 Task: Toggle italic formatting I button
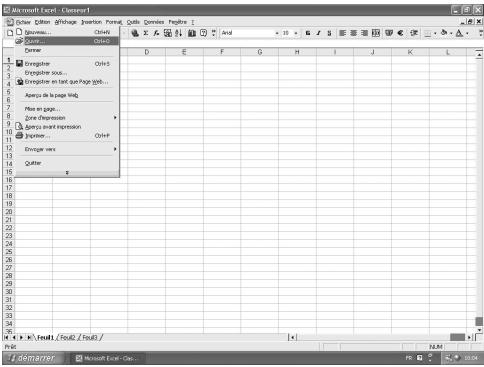tap(319, 33)
